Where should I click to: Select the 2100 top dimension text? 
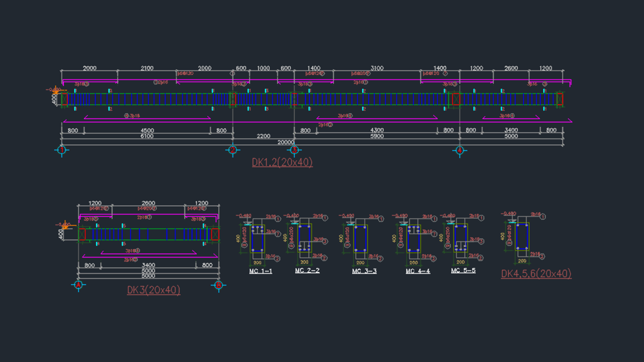147,68
